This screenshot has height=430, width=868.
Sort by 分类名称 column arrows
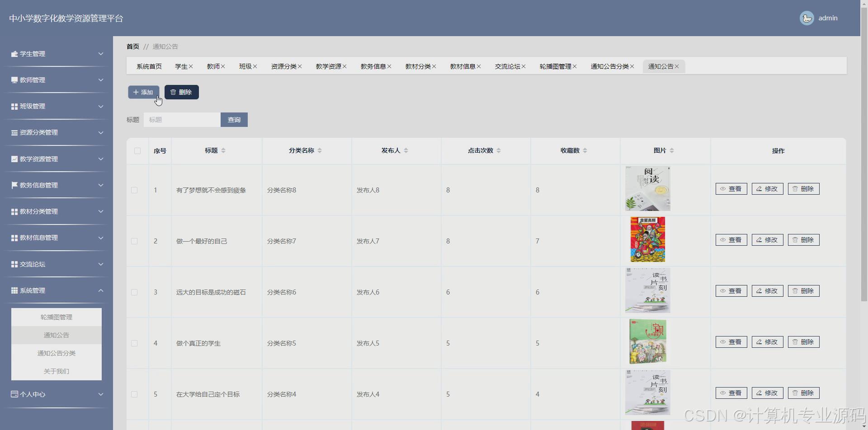pyautogui.click(x=320, y=150)
